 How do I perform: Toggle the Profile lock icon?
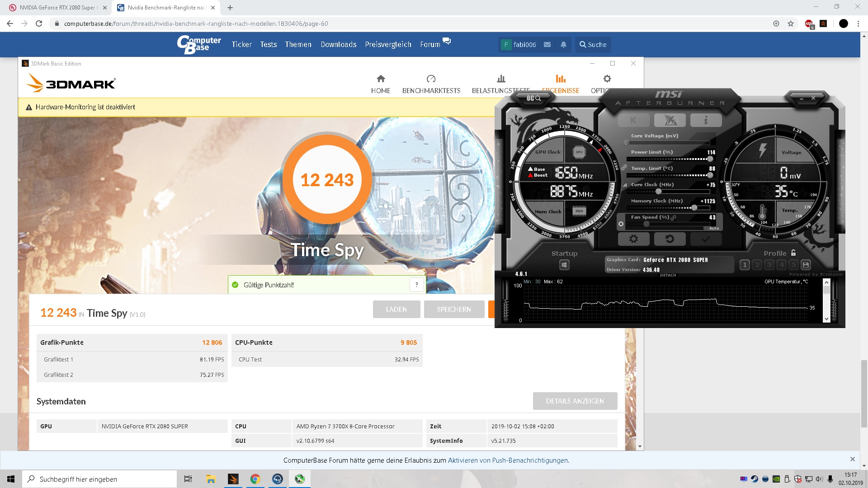[793, 253]
